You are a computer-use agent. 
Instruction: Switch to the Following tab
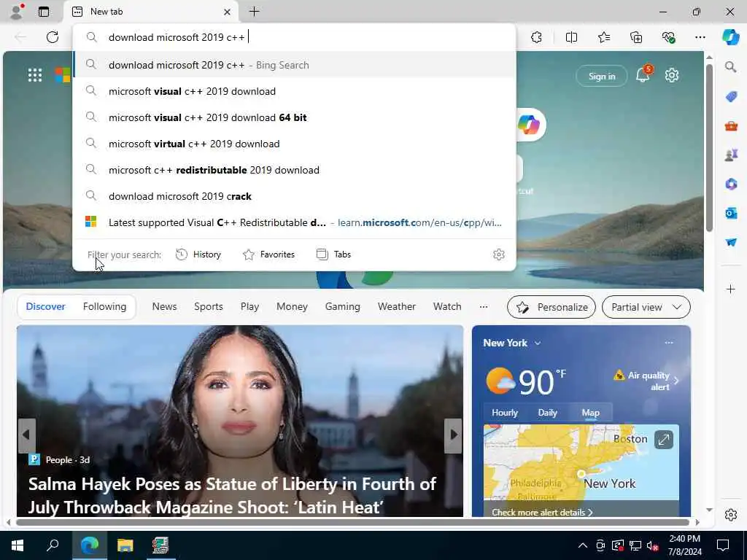pyautogui.click(x=104, y=307)
